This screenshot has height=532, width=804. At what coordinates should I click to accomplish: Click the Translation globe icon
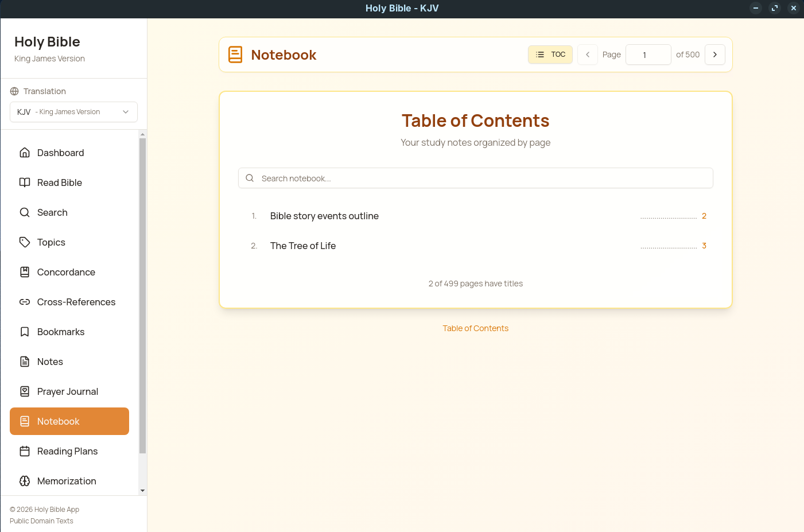tap(14, 91)
